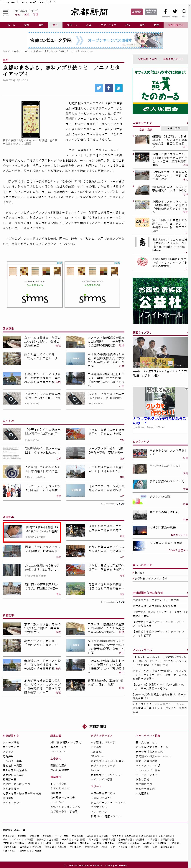Open スポーツ in the navigation bar
This screenshot has height=868, width=191.
[72, 25]
